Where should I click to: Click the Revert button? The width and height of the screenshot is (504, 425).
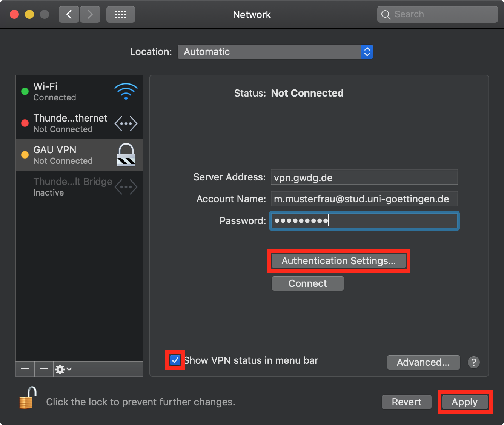407,402
